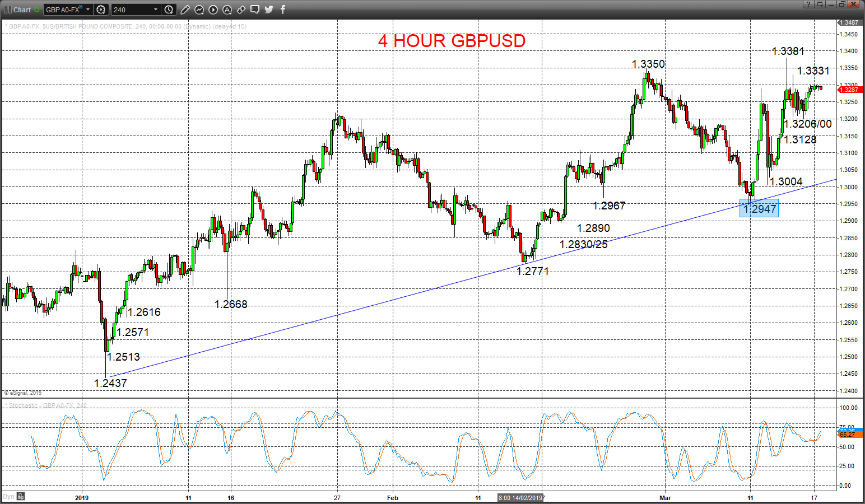Open the comment speech bubble icon

255,10
